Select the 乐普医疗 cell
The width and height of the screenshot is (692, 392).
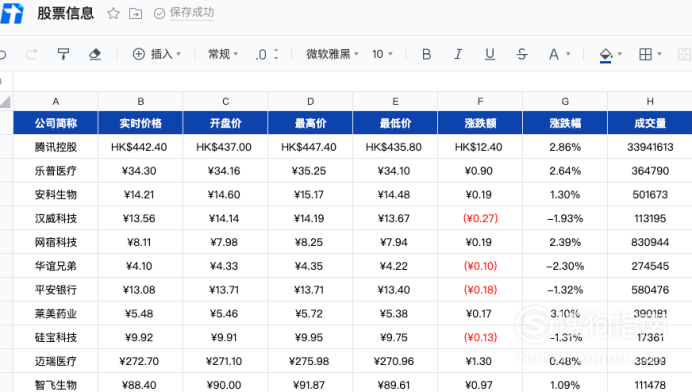[56, 170]
